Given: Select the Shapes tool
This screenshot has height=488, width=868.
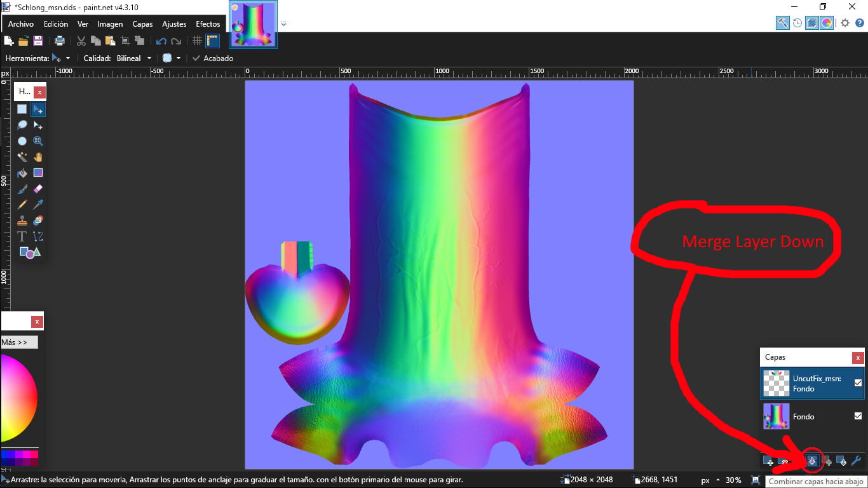Looking at the screenshot, I should 30,252.
